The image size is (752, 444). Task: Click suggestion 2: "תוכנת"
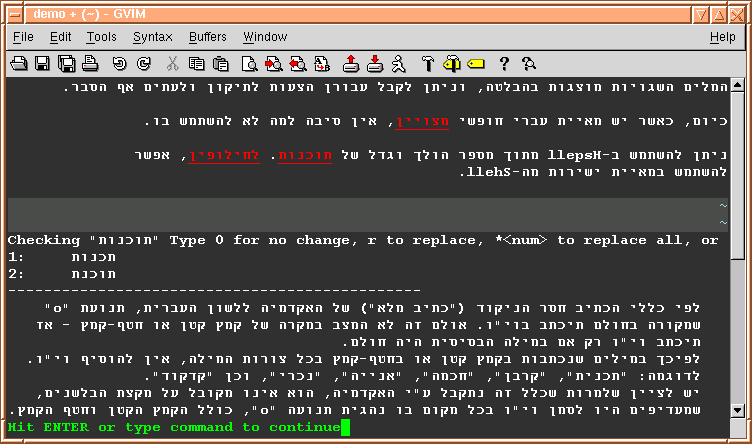coord(94,274)
